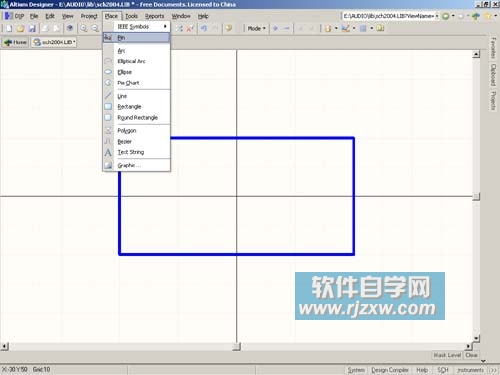Click the favorites star icon
This screenshot has height=375, width=500.
coord(488,16)
